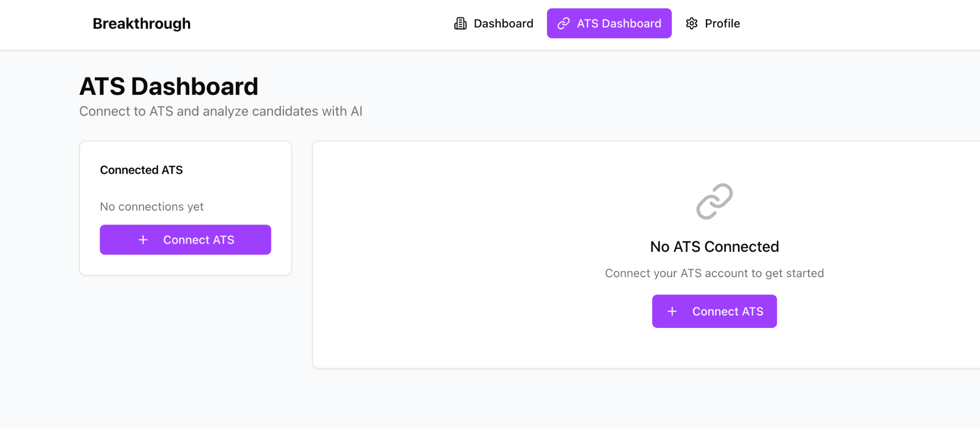Go to the Profile tab
Viewport: 980px width, 428px height.
tap(713, 23)
